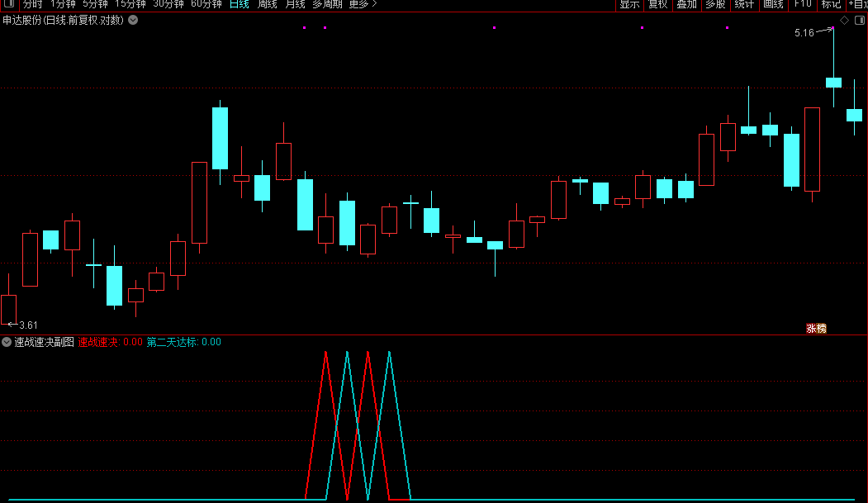Open the 统计 statistics tool

(x=744, y=4)
